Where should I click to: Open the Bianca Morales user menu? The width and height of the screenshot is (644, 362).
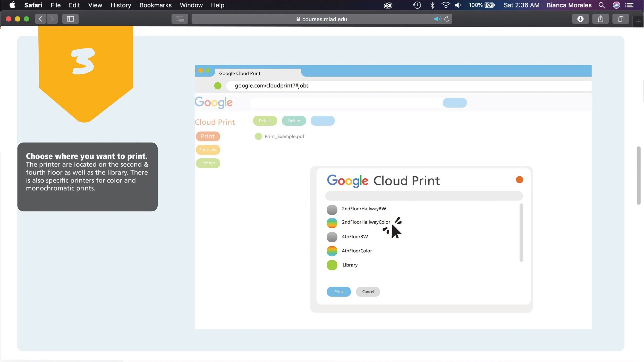[569, 5]
